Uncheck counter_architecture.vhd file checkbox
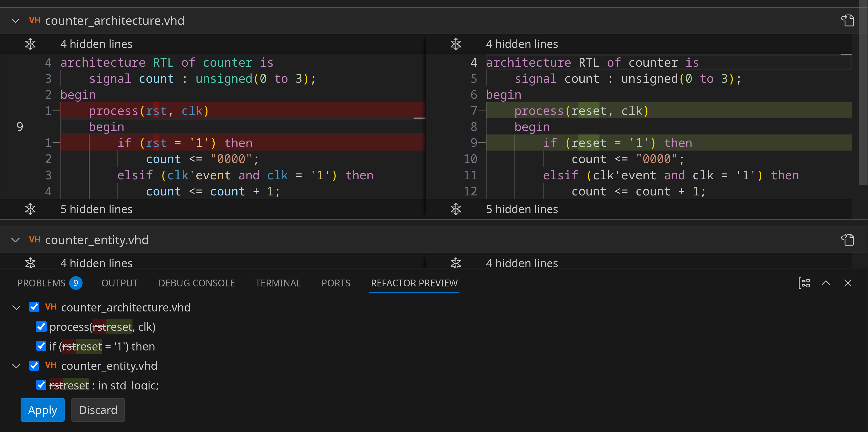This screenshot has height=432, width=868. click(x=34, y=307)
